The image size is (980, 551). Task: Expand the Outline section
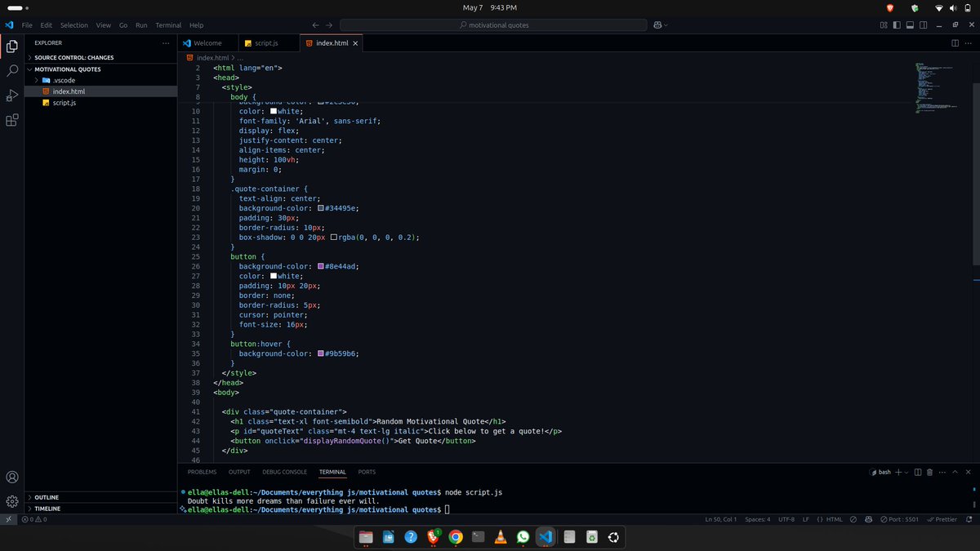[100, 497]
